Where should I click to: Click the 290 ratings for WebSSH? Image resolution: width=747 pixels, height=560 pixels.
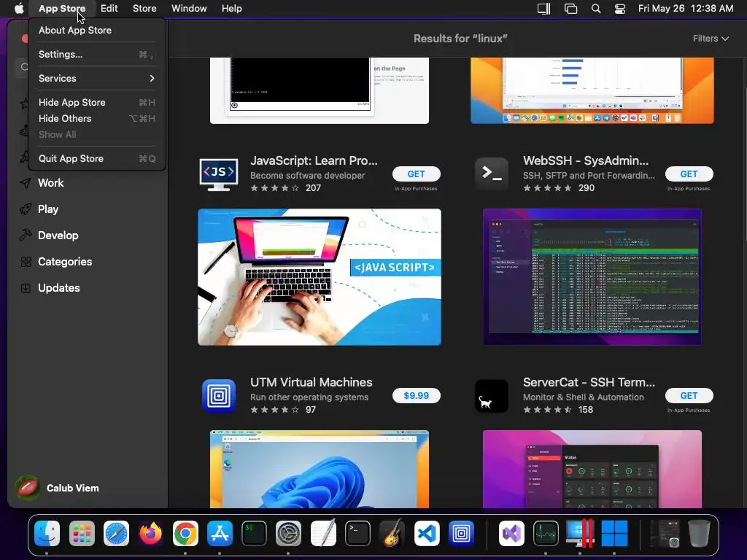click(x=586, y=188)
